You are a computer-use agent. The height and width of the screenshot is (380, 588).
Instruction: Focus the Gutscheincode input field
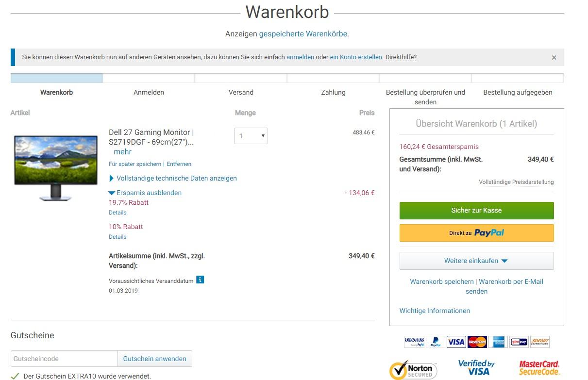coord(64,359)
